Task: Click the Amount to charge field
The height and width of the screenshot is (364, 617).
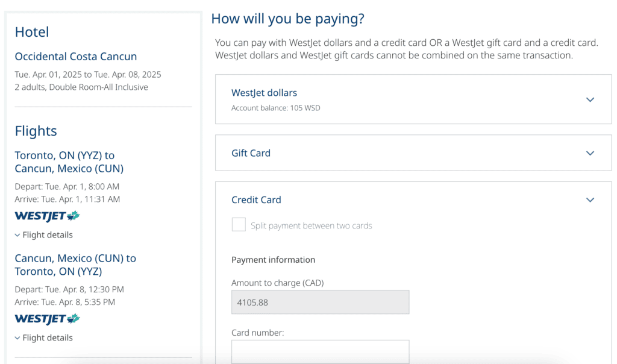Action: click(x=320, y=303)
